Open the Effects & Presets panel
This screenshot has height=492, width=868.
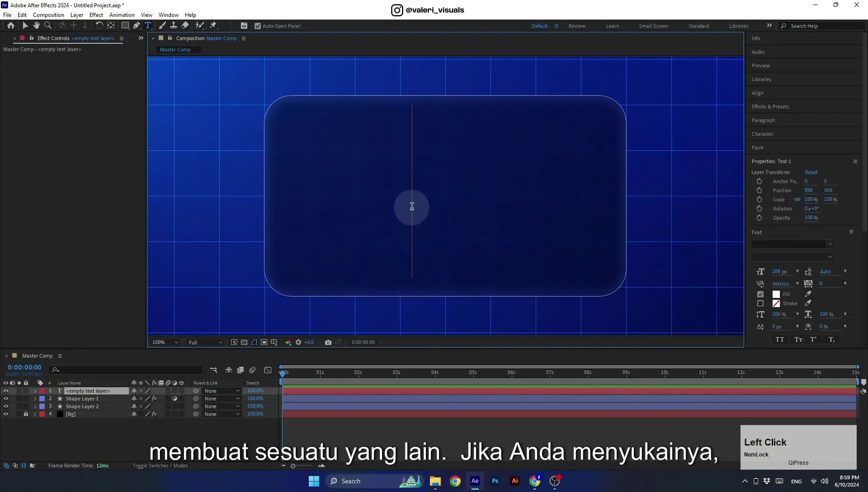tap(770, 107)
